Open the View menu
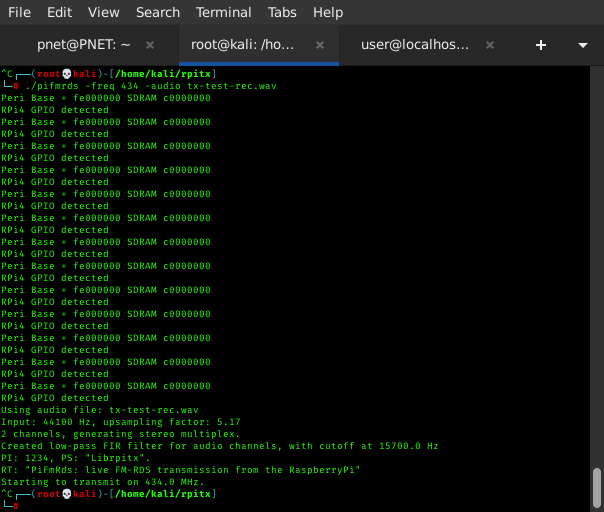This screenshot has width=604, height=512. click(104, 12)
